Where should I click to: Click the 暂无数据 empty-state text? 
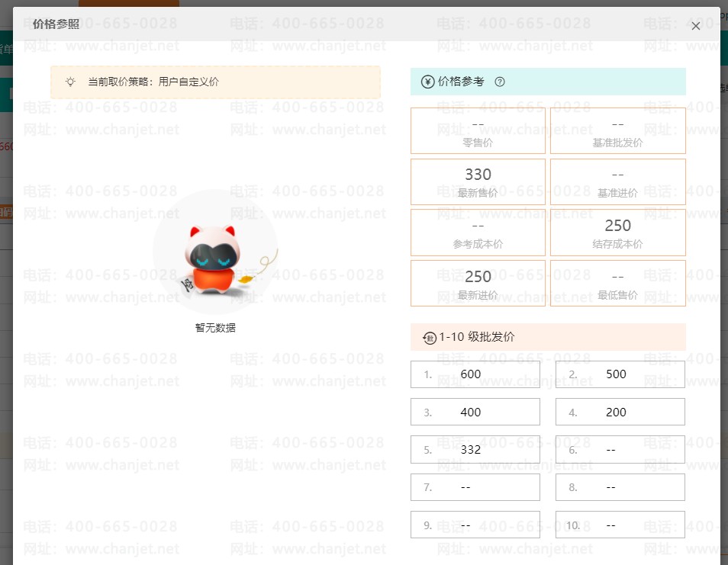[215, 328]
